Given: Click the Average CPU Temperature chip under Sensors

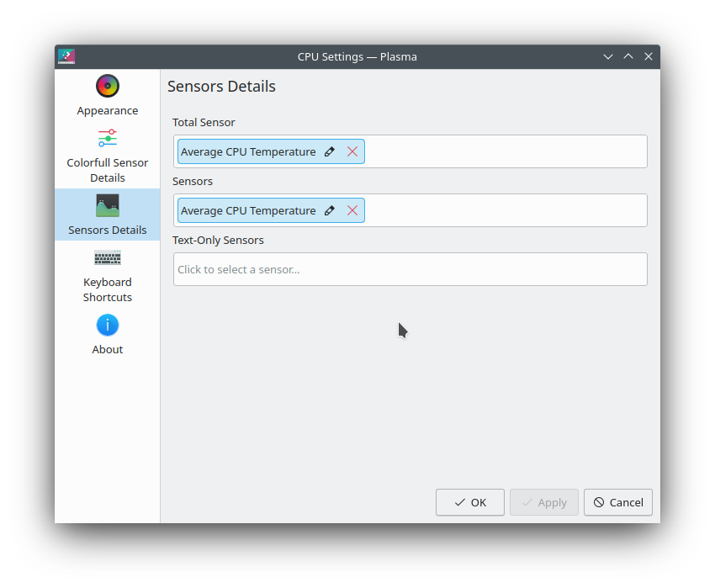Looking at the screenshot, I should (x=248, y=211).
